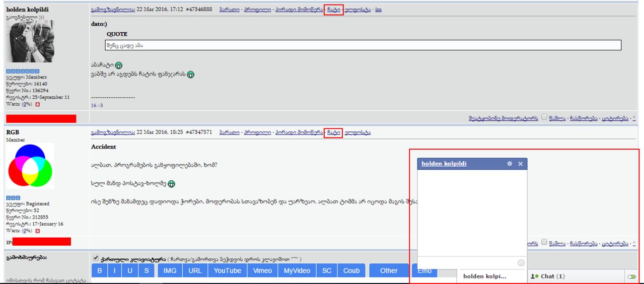This screenshot has height=284, width=644.
Task: Click ციტირება on holden kolpildi's post
Action: point(615,118)
